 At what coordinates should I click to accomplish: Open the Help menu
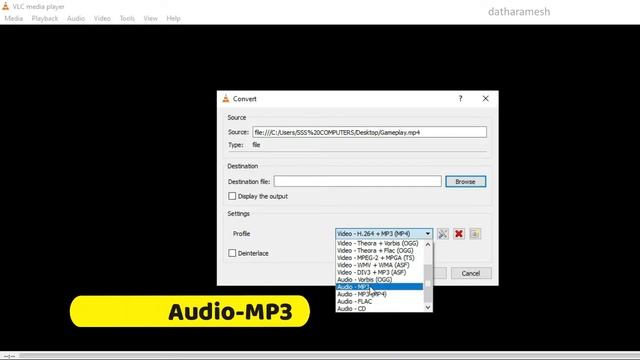[173, 18]
